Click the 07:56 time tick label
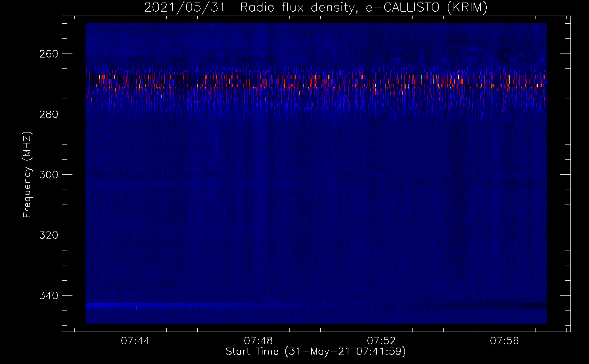This screenshot has height=364, width=589. point(505,341)
